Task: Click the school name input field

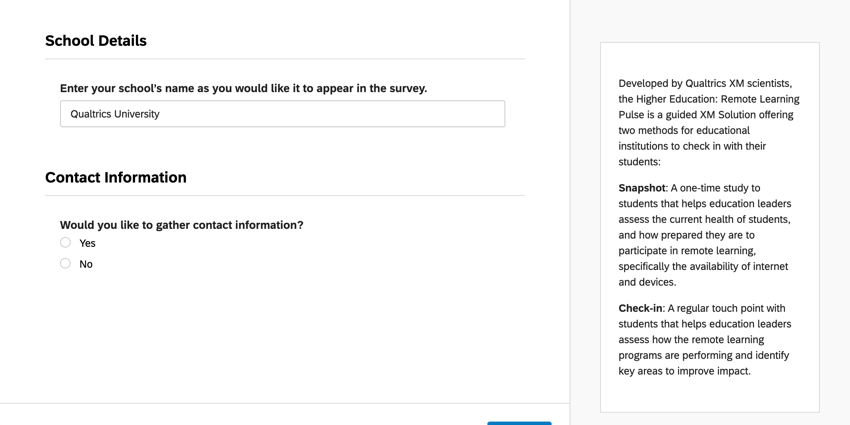Action: click(282, 114)
